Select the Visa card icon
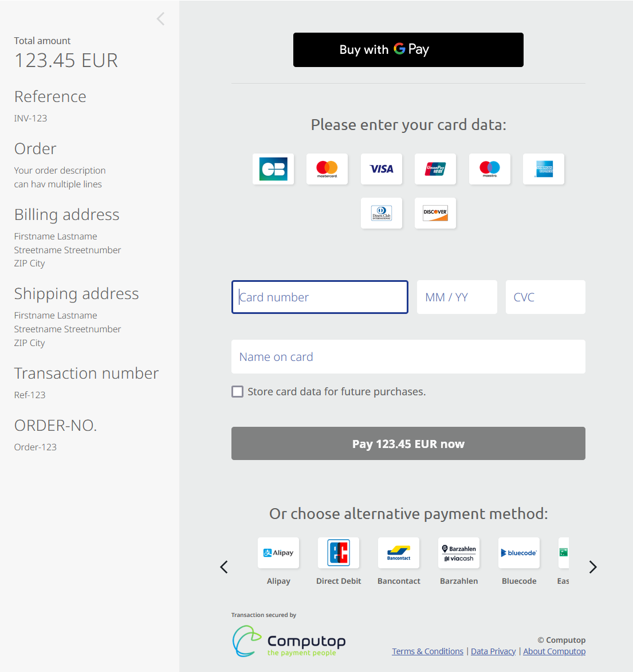 [x=382, y=169]
